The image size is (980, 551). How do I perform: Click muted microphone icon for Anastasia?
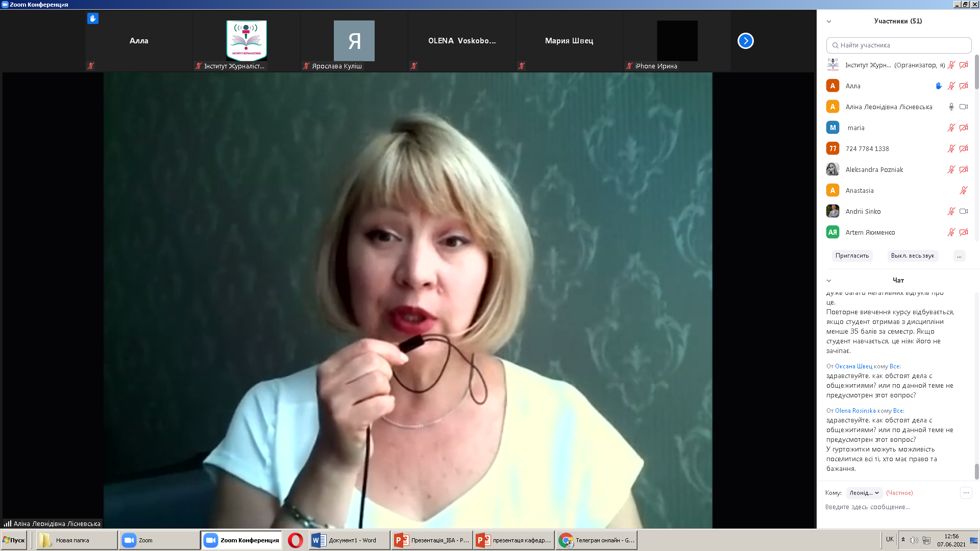[963, 190]
